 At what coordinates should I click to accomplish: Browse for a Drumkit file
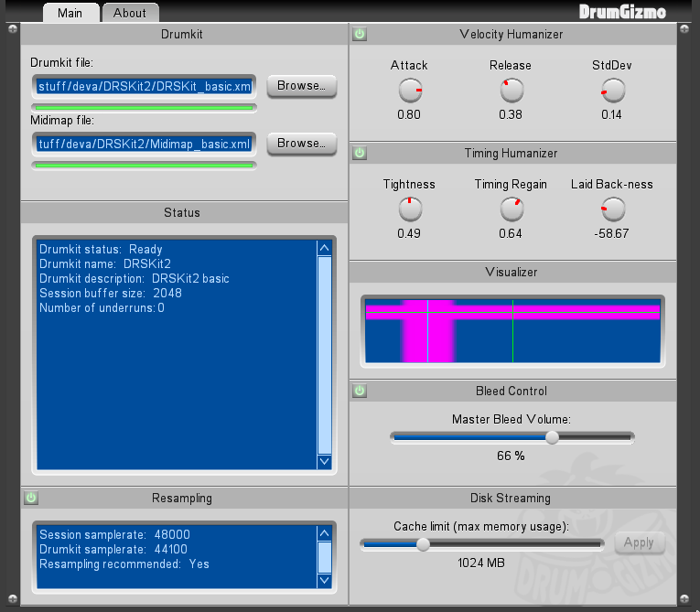pyautogui.click(x=301, y=86)
